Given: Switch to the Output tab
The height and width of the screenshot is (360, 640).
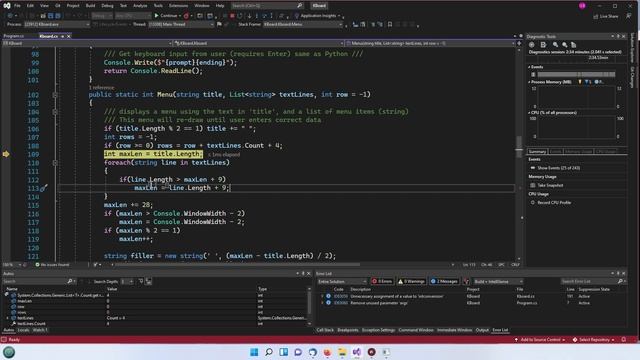Looking at the screenshot, I should pos(482,330).
